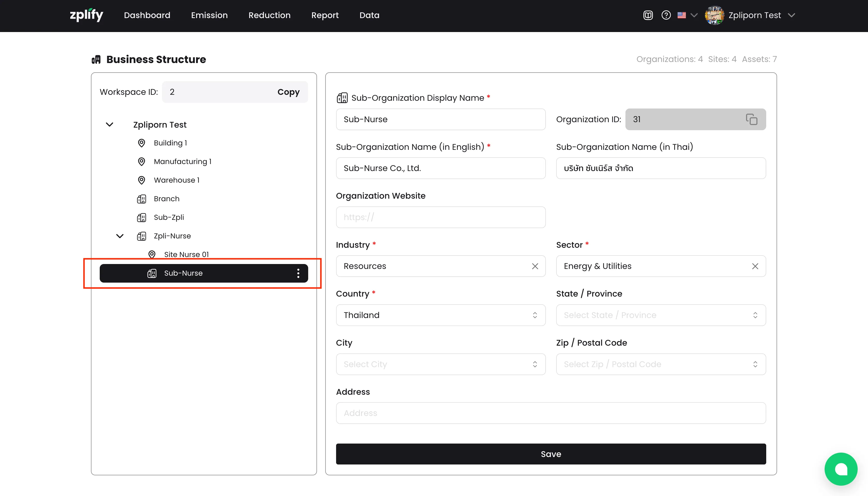Clear the Resources industry selection
Image resolution: width=868 pixels, height=496 pixels.
click(x=535, y=266)
